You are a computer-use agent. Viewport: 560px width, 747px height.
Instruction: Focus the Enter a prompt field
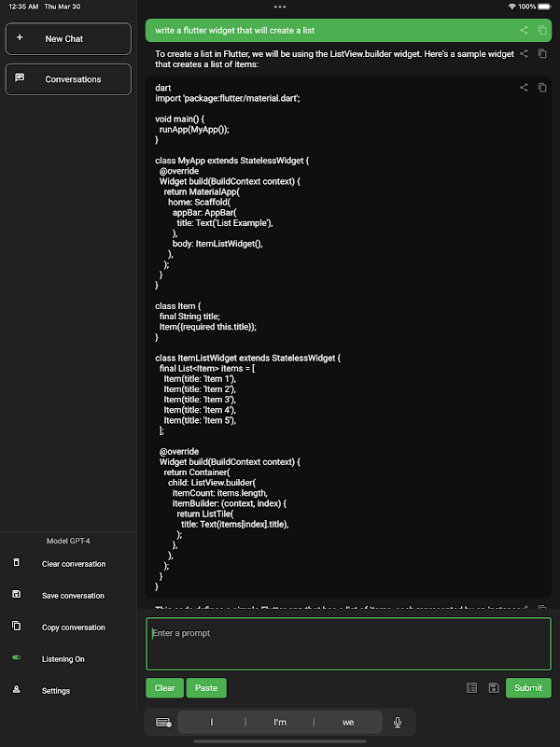click(348, 643)
